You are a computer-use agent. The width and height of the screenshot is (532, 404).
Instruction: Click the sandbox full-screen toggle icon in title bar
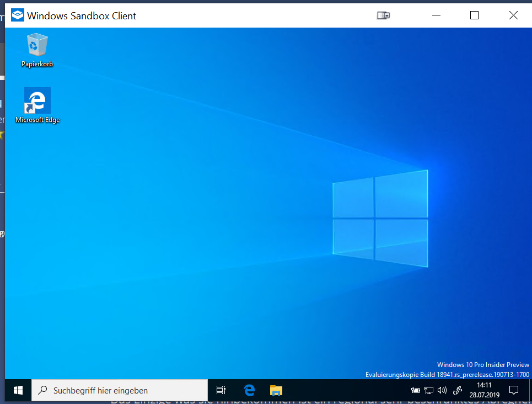pyautogui.click(x=383, y=15)
